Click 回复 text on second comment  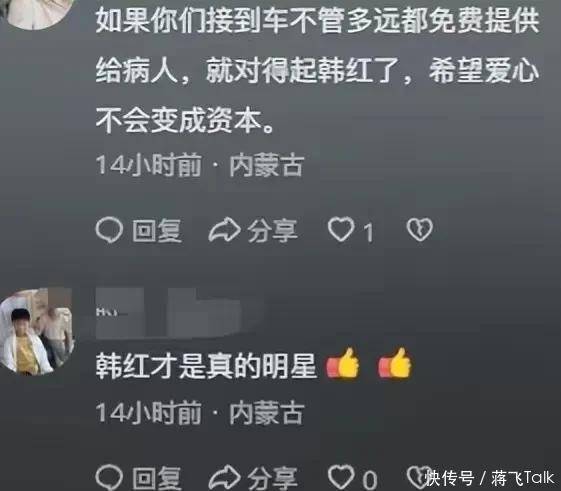(157, 478)
